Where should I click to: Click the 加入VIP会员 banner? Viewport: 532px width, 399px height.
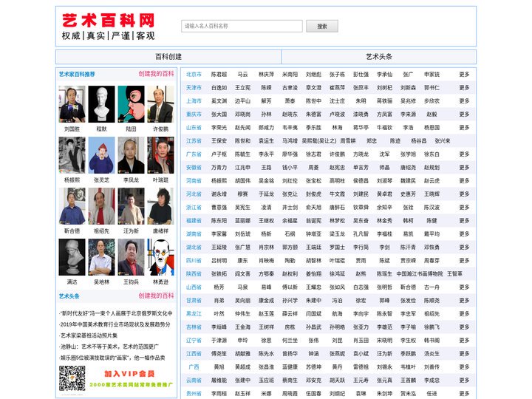coord(131,378)
